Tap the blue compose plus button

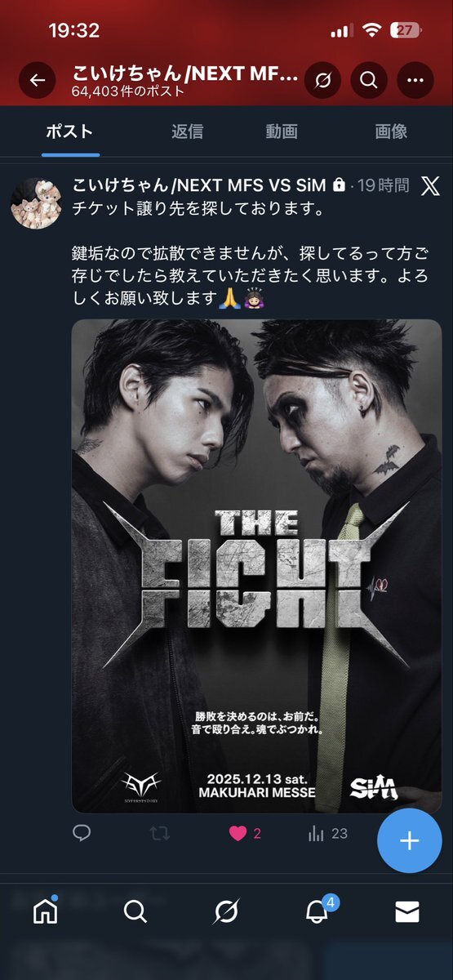click(x=409, y=841)
